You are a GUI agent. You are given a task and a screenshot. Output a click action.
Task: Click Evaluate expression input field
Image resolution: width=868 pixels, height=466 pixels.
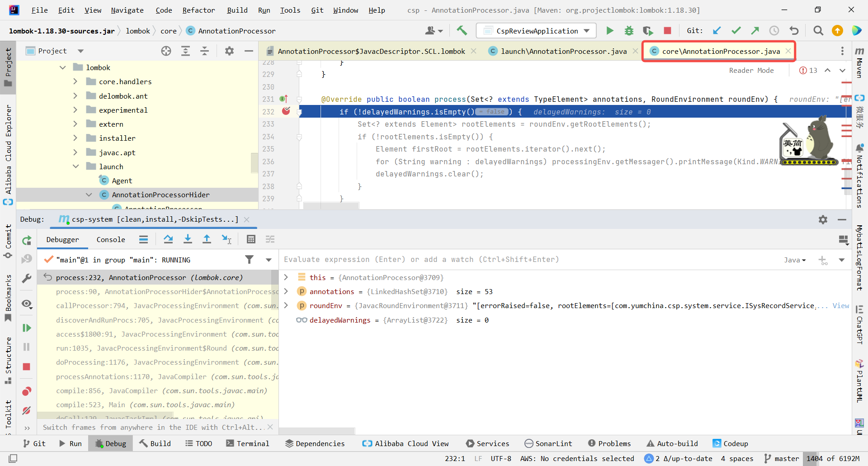tap(529, 259)
